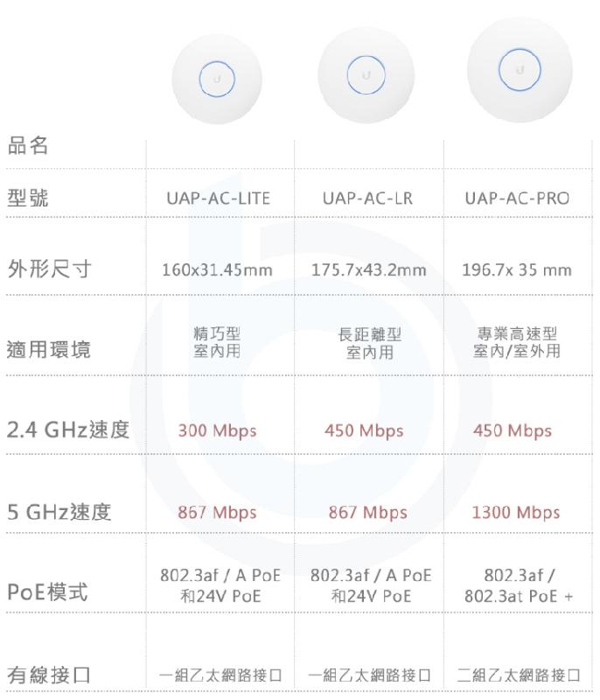
Task: Click the 有線接口 row label
Action: click(49, 674)
